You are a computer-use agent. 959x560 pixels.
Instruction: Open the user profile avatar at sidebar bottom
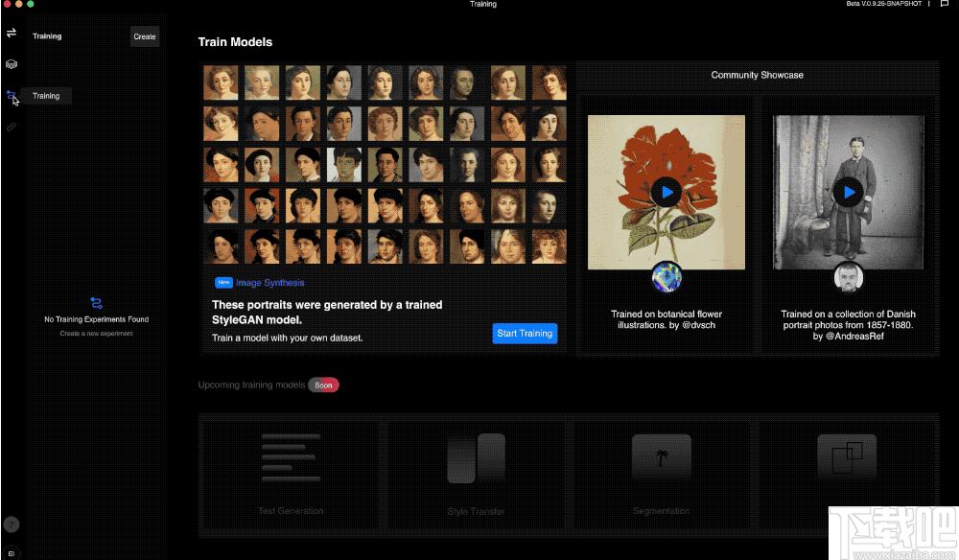[12, 552]
